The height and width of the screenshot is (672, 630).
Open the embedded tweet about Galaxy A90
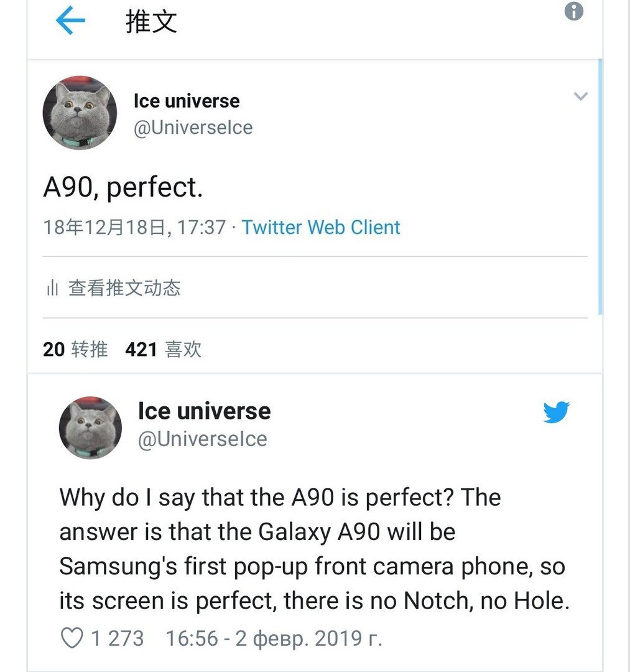314,549
